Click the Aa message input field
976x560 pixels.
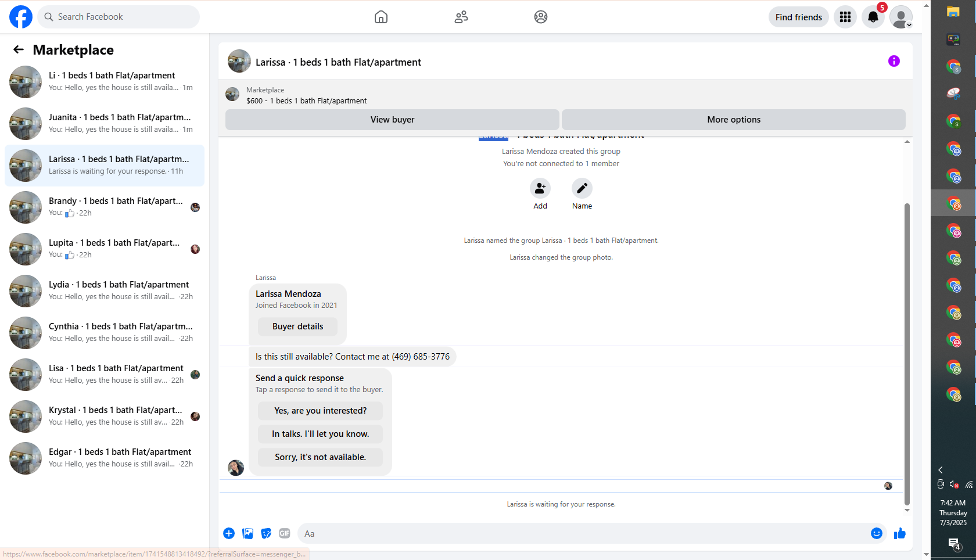coord(583,533)
